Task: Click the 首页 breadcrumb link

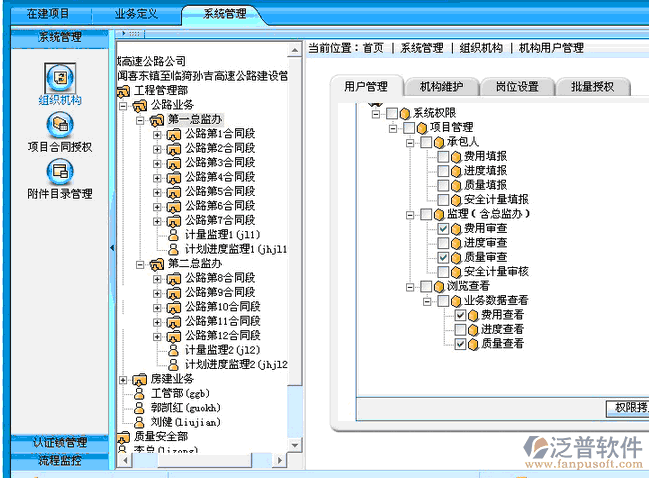Action: pos(373,48)
